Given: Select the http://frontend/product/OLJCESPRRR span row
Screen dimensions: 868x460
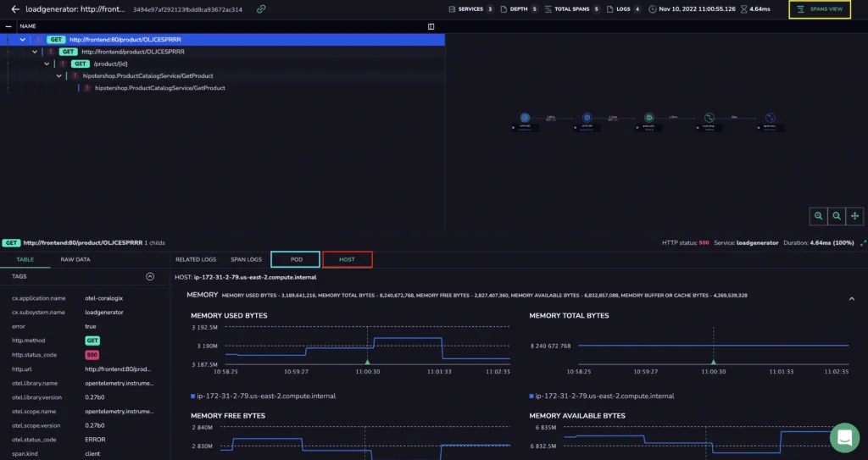Looking at the screenshot, I should 223,52.
